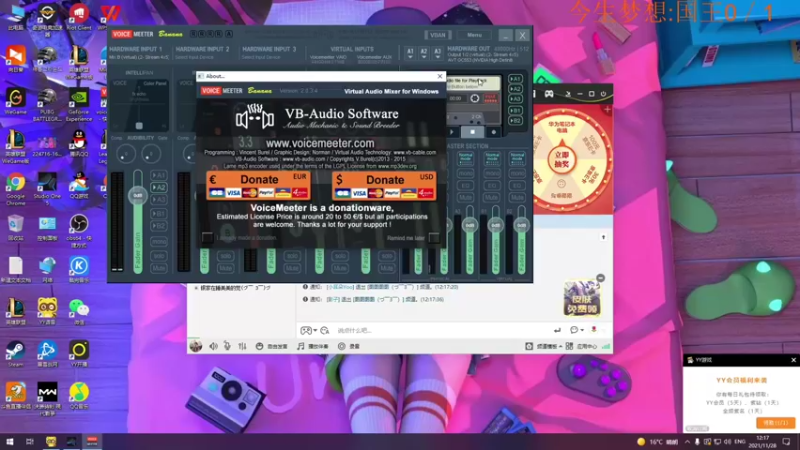Screen dimensions: 800x450
Task: Play the Voicemeeter cassette recorder
Action: coord(452,132)
